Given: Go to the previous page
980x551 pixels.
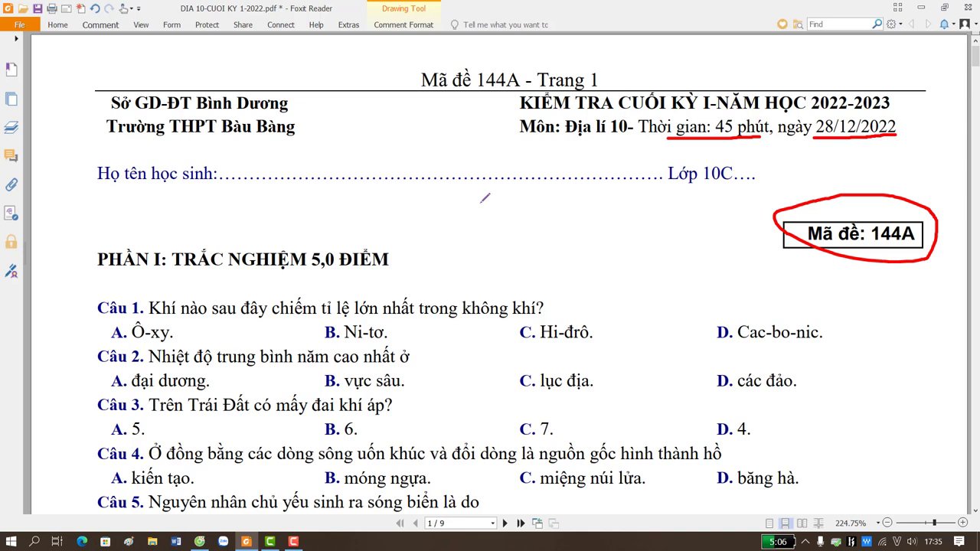Looking at the screenshot, I should (x=415, y=523).
